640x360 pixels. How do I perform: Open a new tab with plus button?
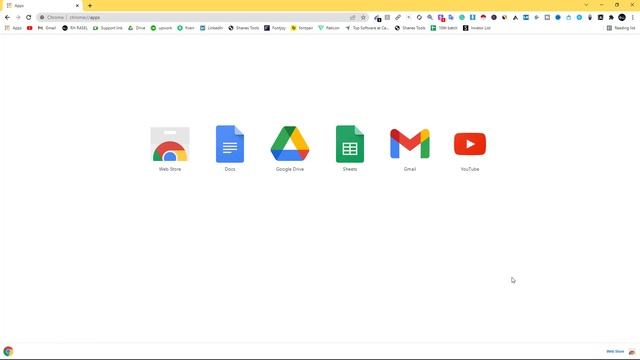pos(90,6)
